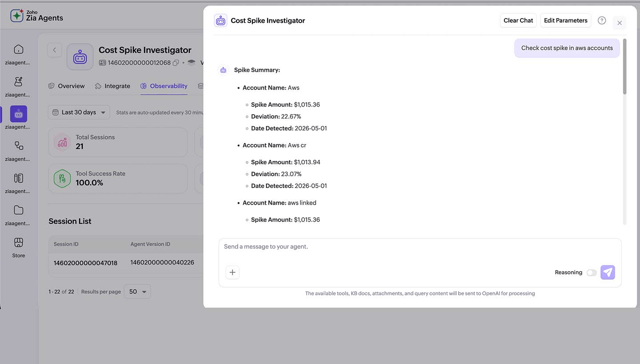The width and height of the screenshot is (640, 364).
Task: Send the message with the paper plane button
Action: pos(608,272)
